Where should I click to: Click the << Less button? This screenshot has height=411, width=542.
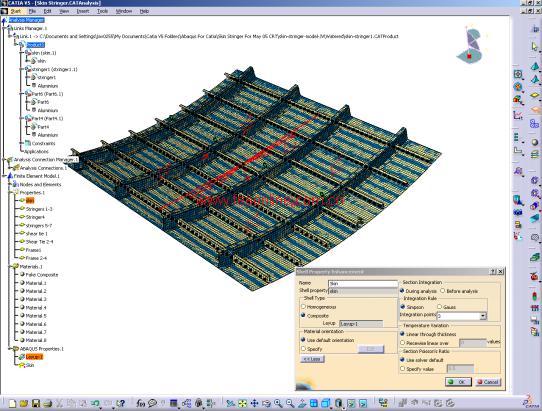312,359
